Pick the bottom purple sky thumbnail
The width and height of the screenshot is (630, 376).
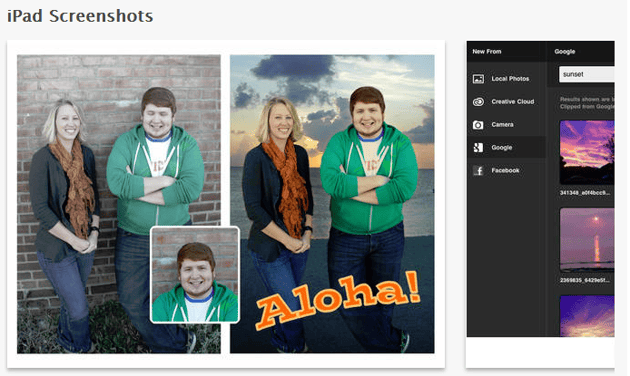tap(587, 316)
